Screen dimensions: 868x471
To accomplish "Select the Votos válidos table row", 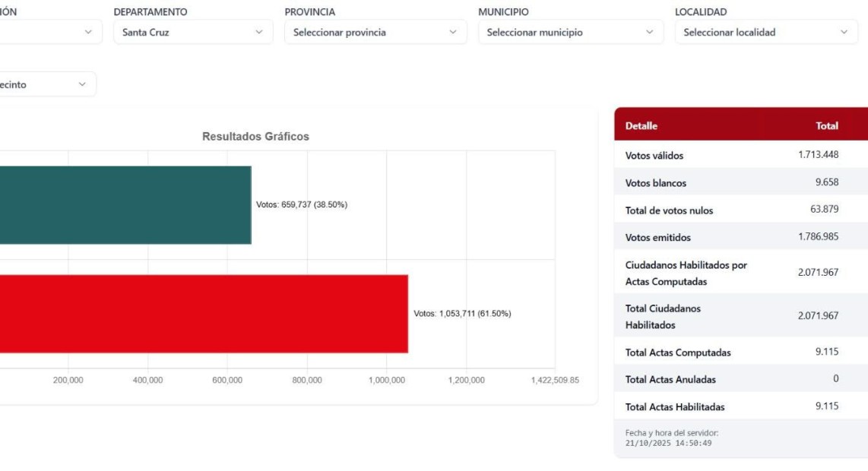I will (x=741, y=155).
